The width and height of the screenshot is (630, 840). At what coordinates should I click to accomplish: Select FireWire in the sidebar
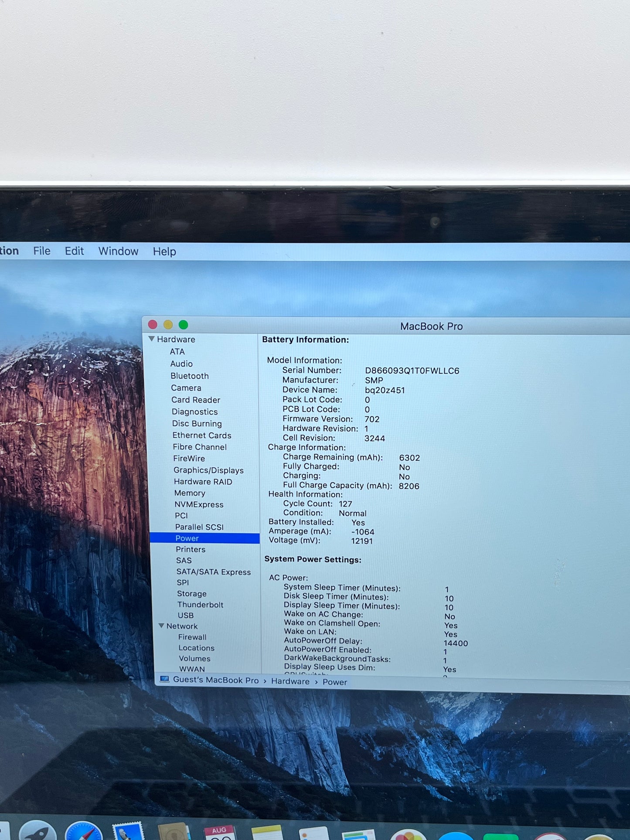pyautogui.click(x=189, y=458)
